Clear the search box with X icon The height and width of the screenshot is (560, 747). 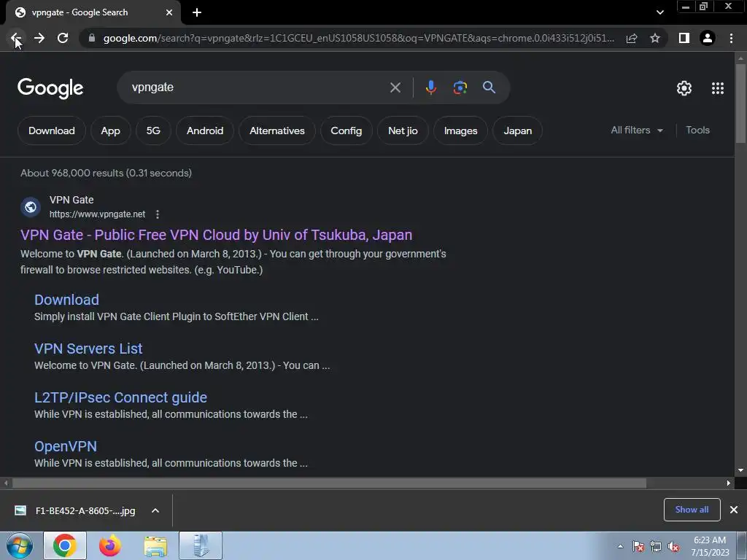coord(395,87)
